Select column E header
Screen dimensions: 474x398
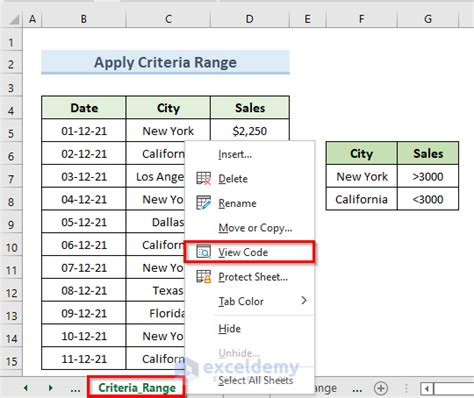(x=307, y=19)
